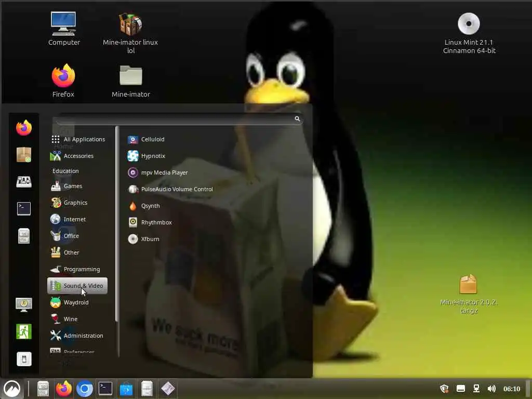Open the Mine-imator desktop folder

(131, 82)
